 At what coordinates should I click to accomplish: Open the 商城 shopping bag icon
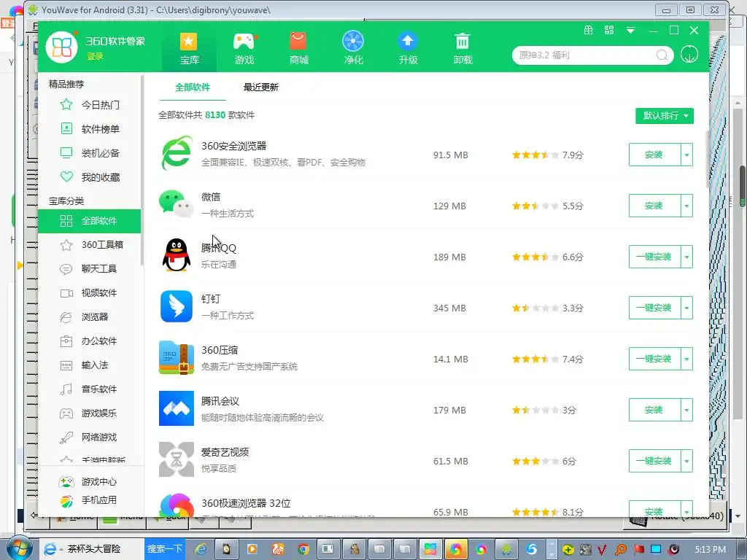coord(298,42)
